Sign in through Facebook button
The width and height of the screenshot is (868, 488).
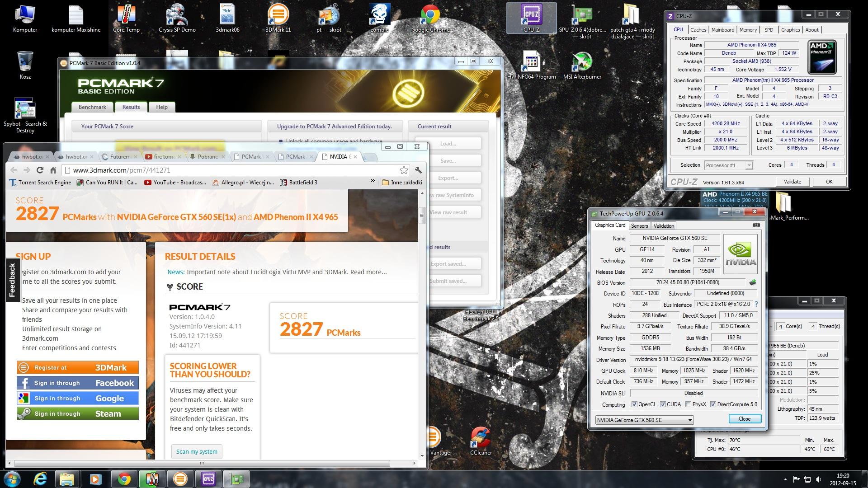click(x=78, y=383)
